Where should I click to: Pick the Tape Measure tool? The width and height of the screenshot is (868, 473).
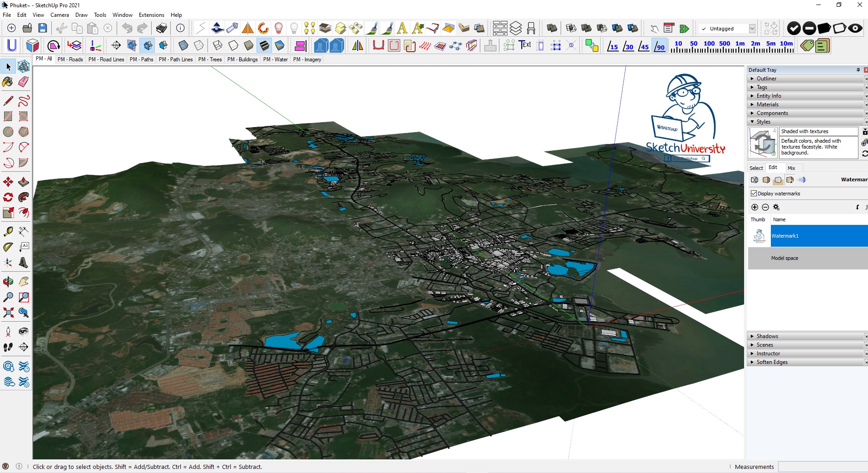coord(8,232)
